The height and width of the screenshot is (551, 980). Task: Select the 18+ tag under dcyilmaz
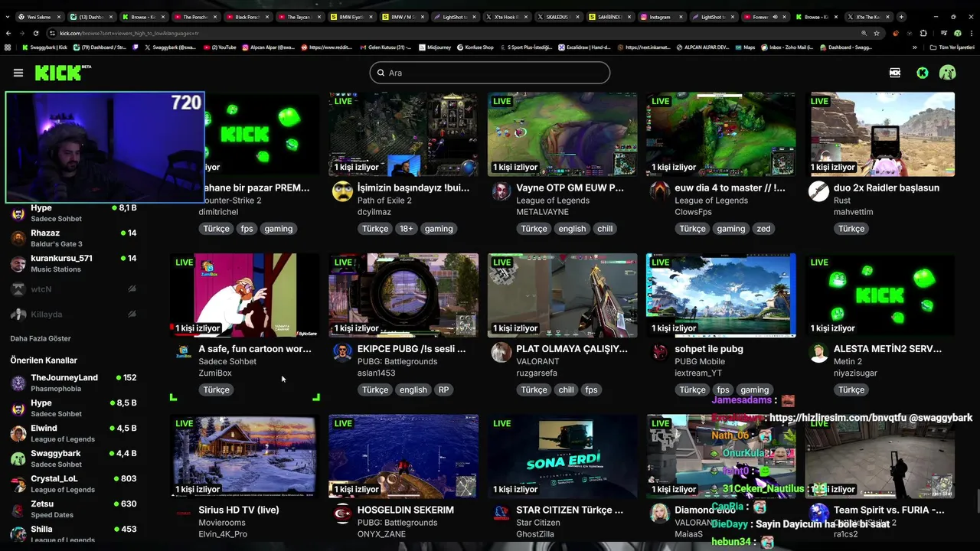[406, 229]
